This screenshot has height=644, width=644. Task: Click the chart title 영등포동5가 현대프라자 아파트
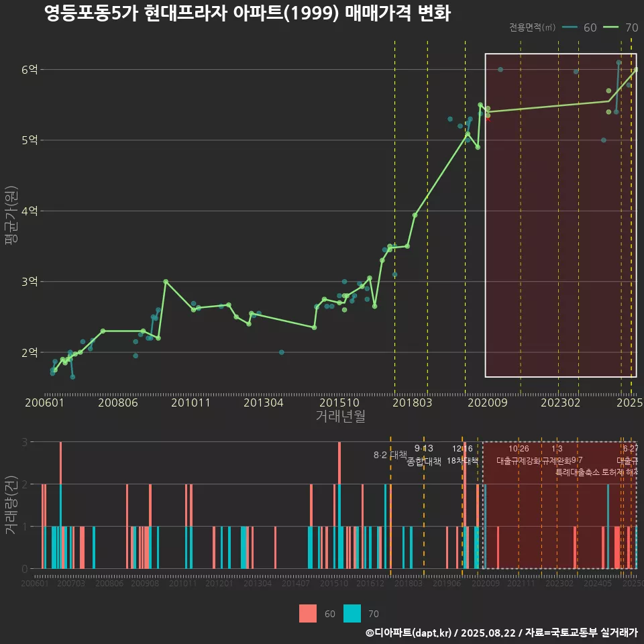pos(247,13)
